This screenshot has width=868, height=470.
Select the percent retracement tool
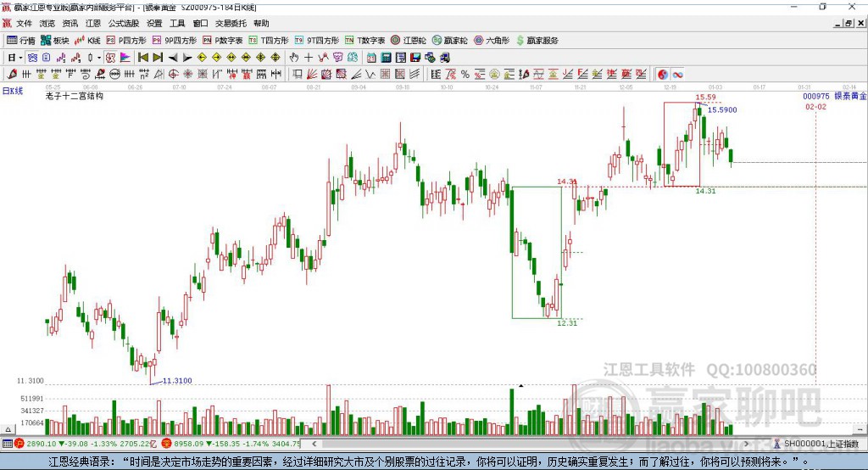[x=465, y=75]
